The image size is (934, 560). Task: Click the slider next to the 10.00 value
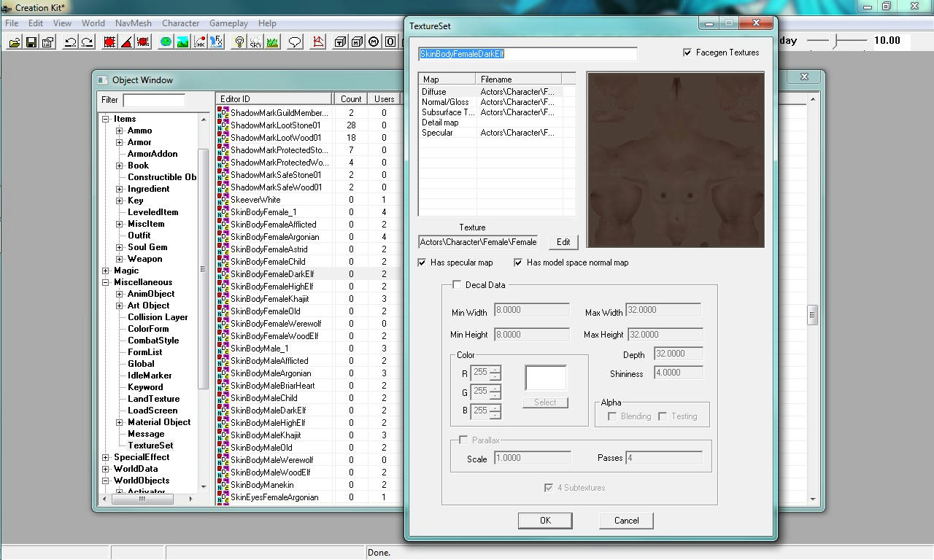pos(836,41)
